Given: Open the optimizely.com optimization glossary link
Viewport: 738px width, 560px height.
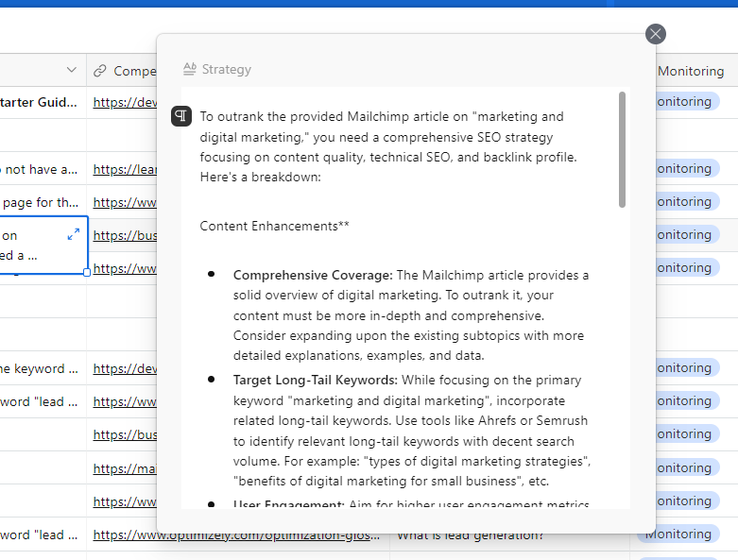Looking at the screenshot, I should pos(236,537).
